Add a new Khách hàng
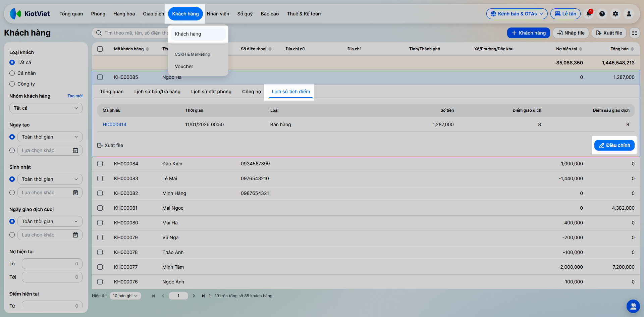Image resolution: width=644 pixels, height=317 pixels. click(529, 33)
